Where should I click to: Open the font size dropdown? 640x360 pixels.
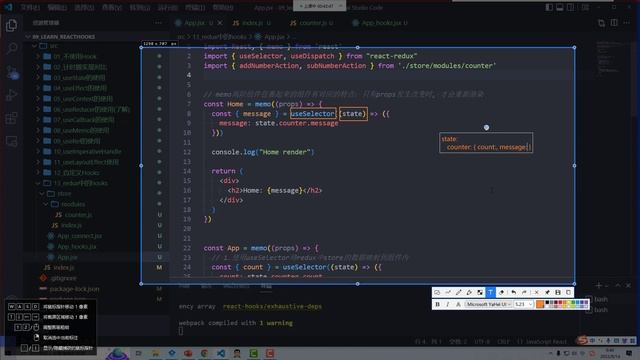(523, 304)
